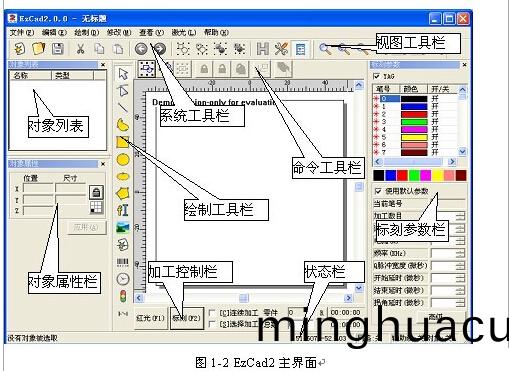
Task: Click the Paste icon in the toolbar
Action: coord(117,49)
